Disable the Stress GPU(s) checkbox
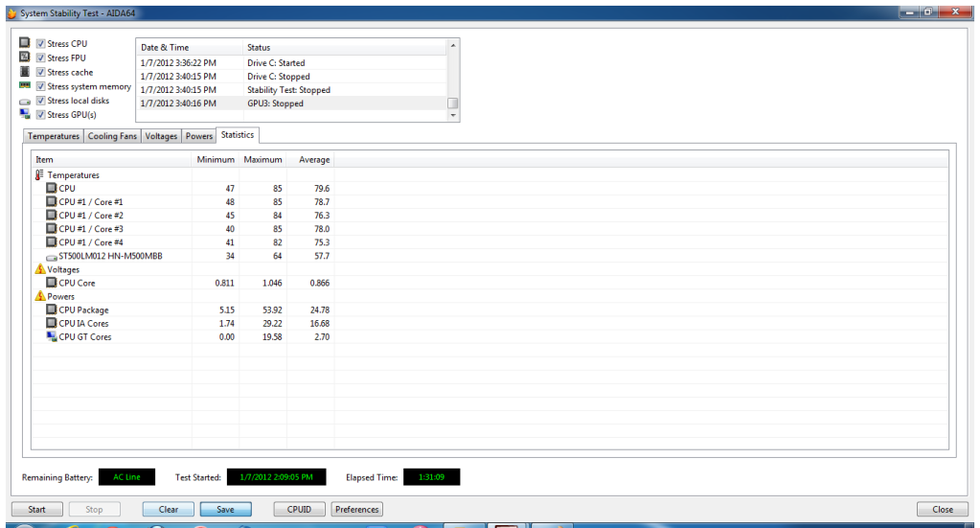Image resolution: width=980 pixels, height=528 pixels. click(x=40, y=115)
